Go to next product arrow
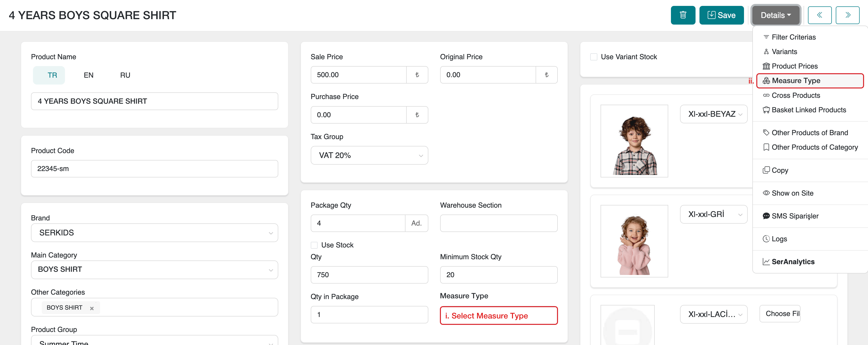This screenshot has width=868, height=345. pyautogui.click(x=847, y=15)
